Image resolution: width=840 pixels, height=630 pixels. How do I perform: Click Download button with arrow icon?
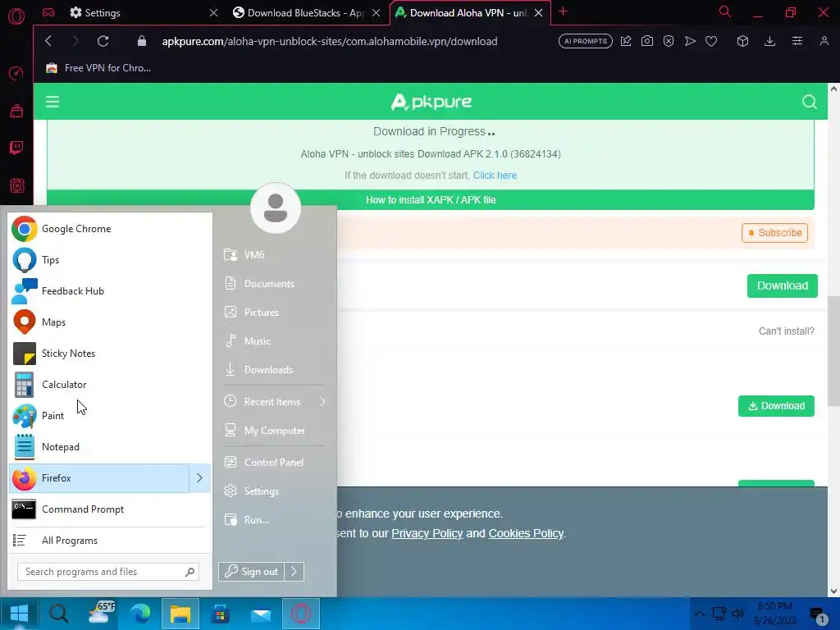[776, 406]
